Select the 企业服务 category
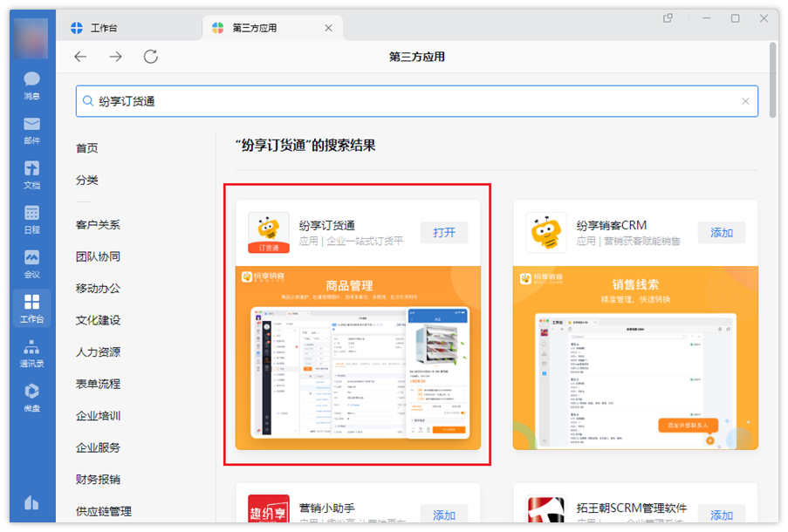Screen dimensions: 788x532 98,447
